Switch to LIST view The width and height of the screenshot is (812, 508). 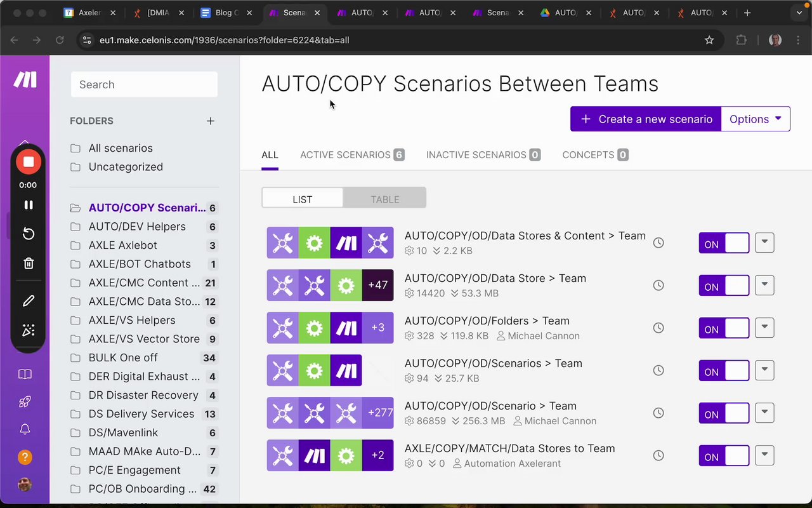(x=303, y=198)
